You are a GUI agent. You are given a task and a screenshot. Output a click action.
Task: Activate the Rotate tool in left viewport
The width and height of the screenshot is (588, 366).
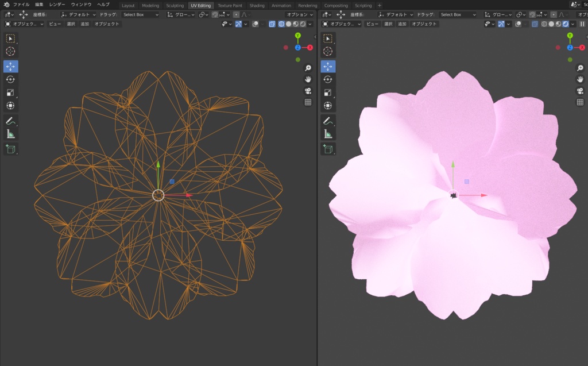[10, 79]
